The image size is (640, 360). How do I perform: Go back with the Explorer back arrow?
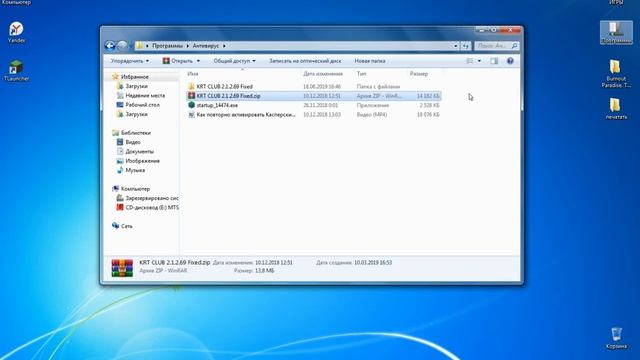click(109, 46)
